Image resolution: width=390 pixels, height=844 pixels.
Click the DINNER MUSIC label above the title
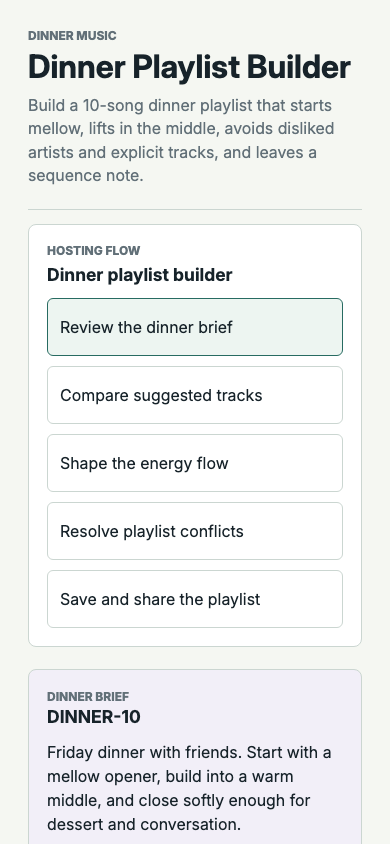pyautogui.click(x=72, y=36)
